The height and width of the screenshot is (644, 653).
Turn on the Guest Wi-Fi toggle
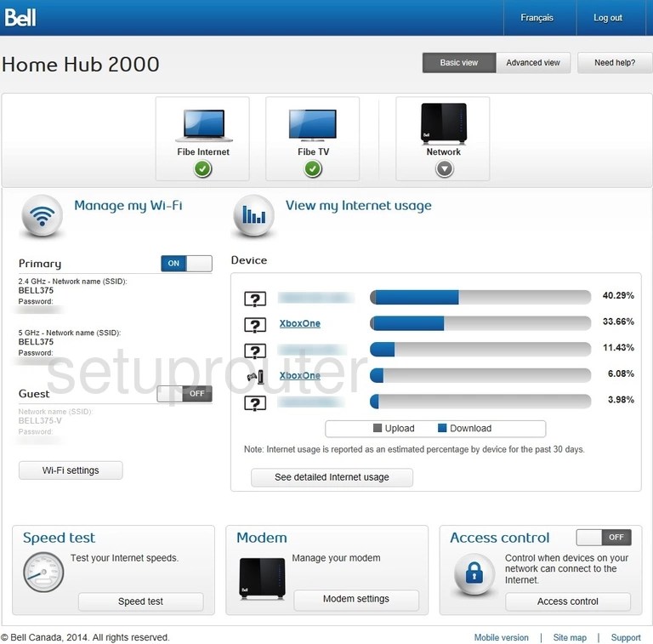185,394
